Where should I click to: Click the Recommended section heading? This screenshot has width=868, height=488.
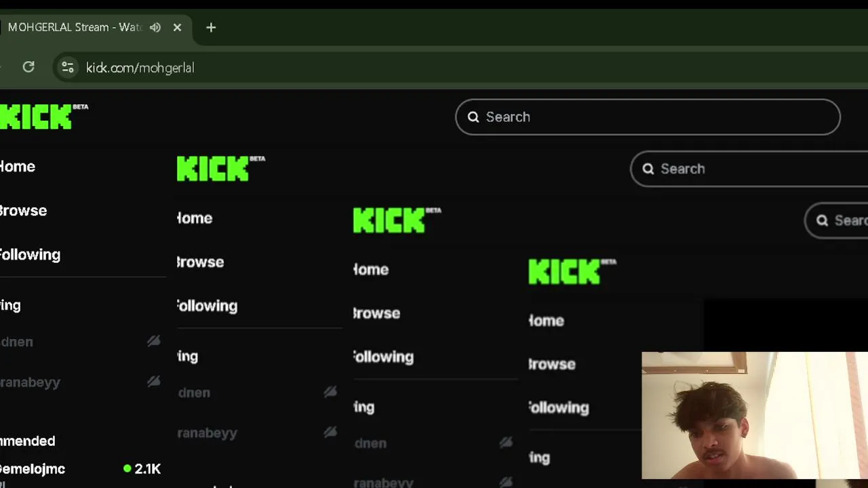point(27,441)
